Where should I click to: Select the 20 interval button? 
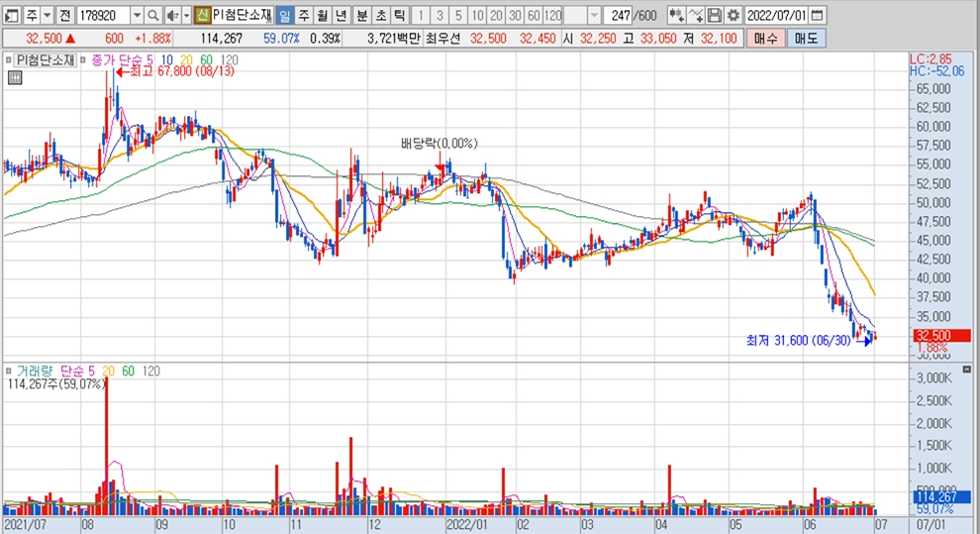click(496, 15)
